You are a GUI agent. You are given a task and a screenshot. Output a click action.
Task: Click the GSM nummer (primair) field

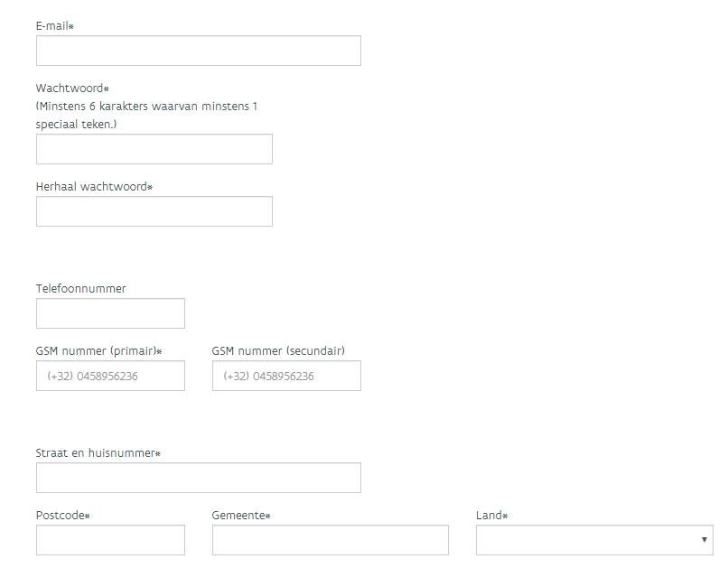point(110,376)
